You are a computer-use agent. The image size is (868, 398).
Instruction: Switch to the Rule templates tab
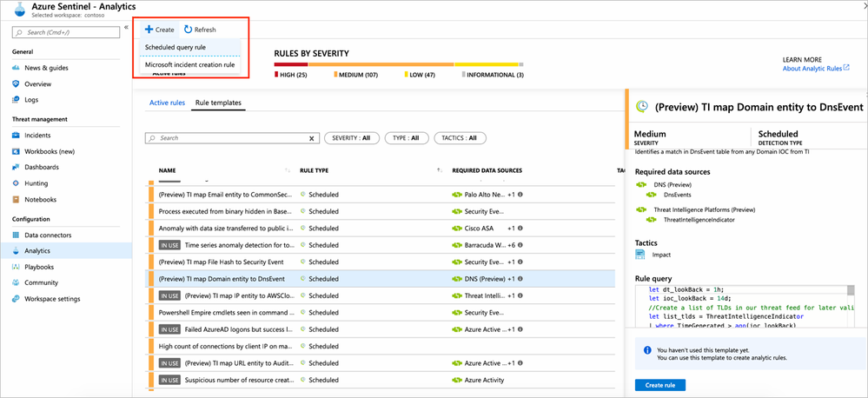tap(218, 103)
